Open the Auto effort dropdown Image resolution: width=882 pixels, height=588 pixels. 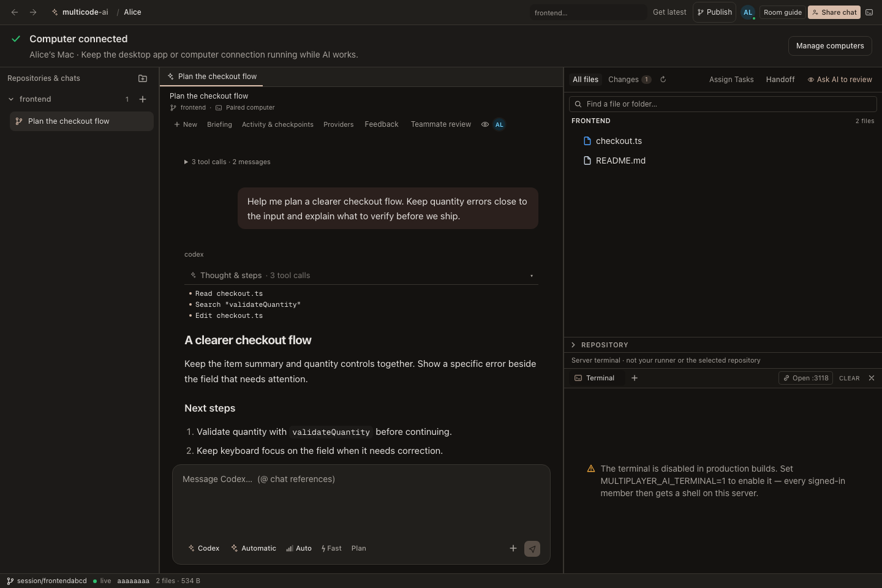(299, 548)
